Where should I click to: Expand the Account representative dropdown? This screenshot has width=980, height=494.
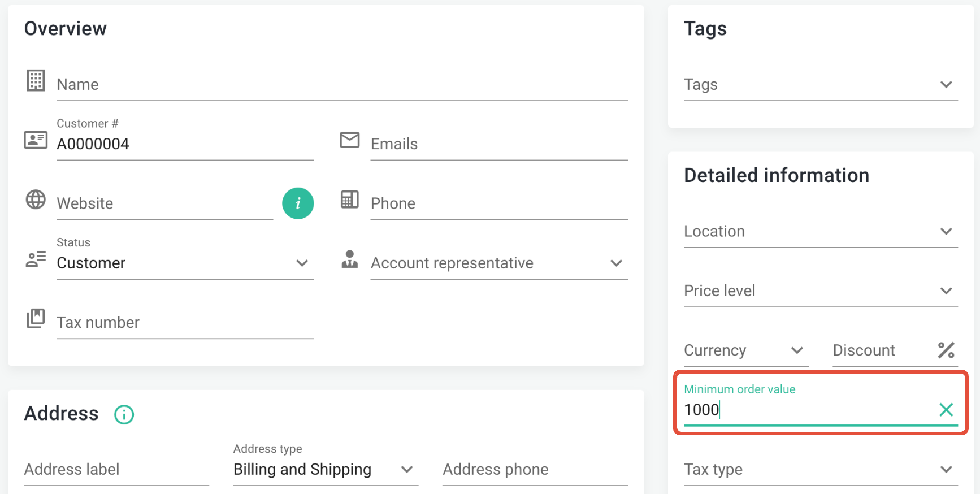[x=498, y=263]
